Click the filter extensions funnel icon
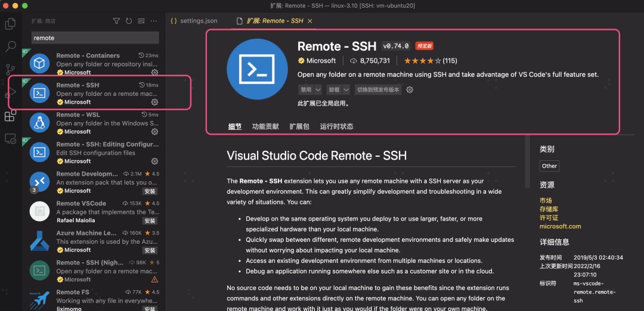This screenshot has height=311, width=644. tap(116, 21)
